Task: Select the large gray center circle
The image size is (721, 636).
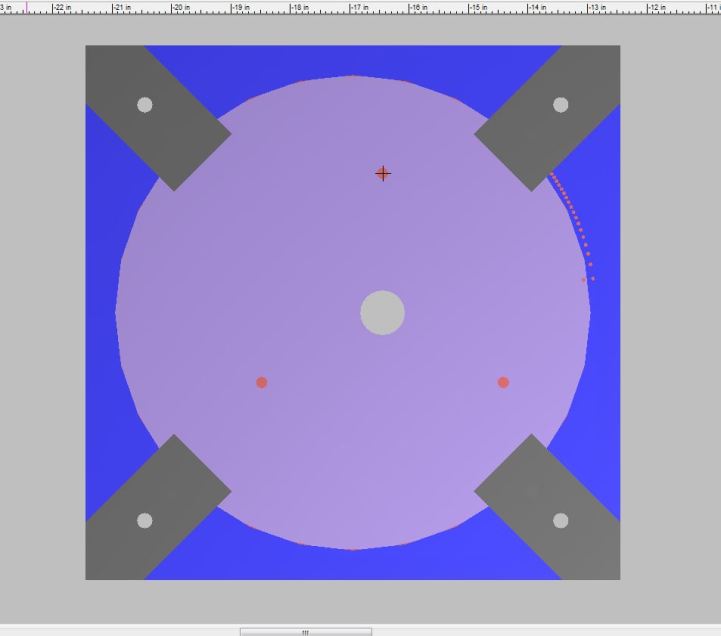Action: (383, 313)
